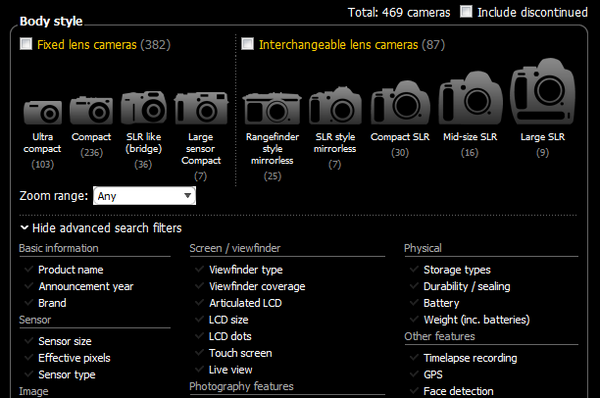Expand the Touch screen filter
The height and width of the screenshot is (398, 600).
[240, 353]
